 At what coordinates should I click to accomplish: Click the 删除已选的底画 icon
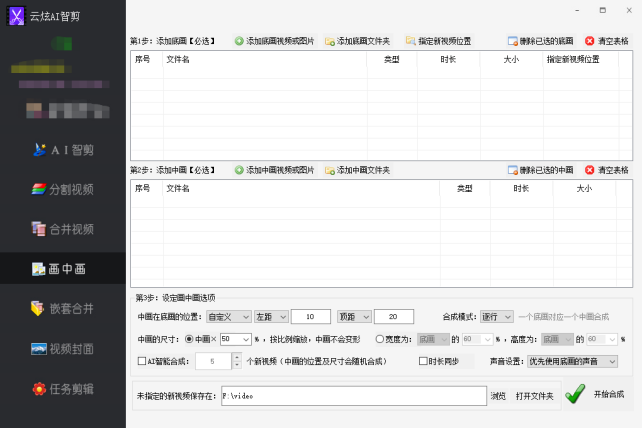(513, 41)
